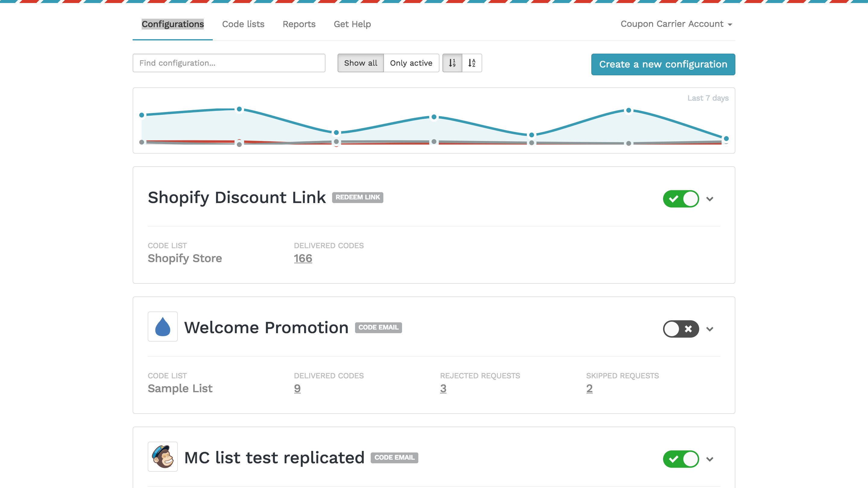Select the alphabetical A-Z sort icon
This screenshot has height=488, width=868.
[472, 63]
